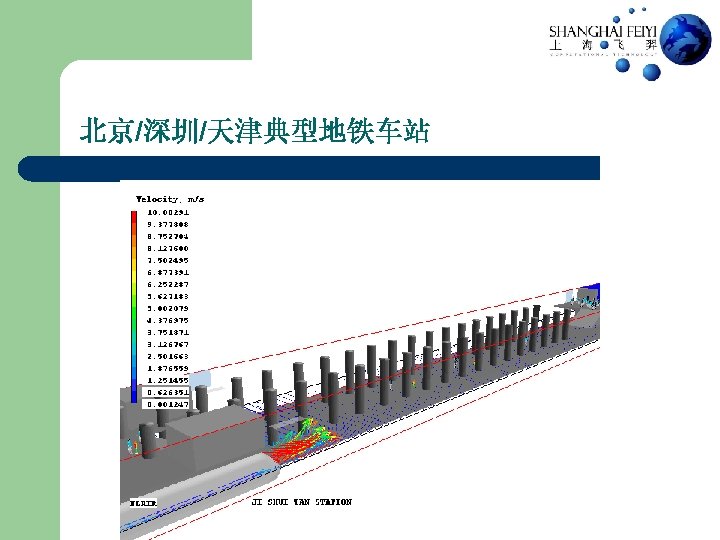Image resolution: width=720 pixels, height=540 pixels.
Task: Click legend value 10.00291
Action: click(168, 212)
